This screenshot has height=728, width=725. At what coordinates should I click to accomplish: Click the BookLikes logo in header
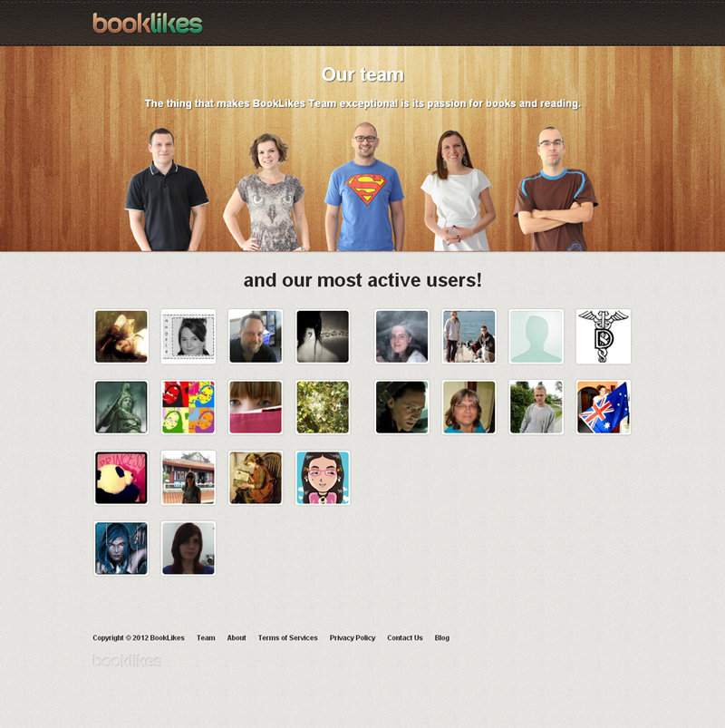(x=148, y=24)
